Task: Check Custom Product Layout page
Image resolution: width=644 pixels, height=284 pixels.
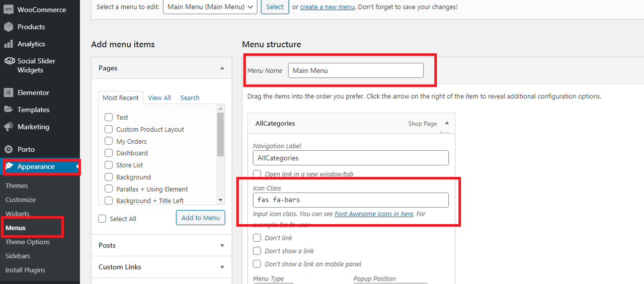Action: tap(109, 129)
